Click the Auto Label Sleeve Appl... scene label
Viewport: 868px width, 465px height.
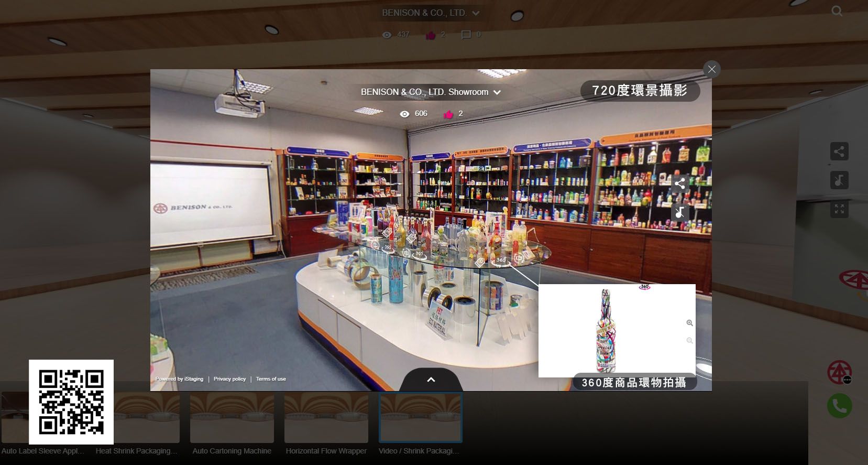(43, 451)
